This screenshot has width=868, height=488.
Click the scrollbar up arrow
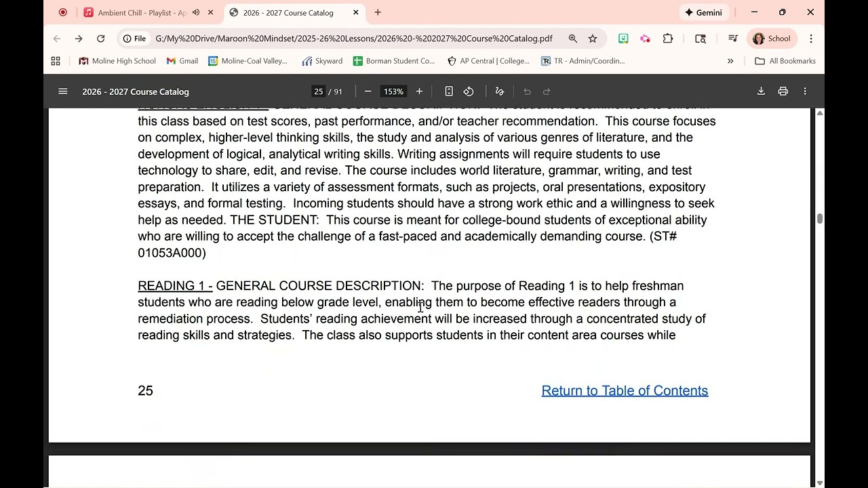click(820, 113)
